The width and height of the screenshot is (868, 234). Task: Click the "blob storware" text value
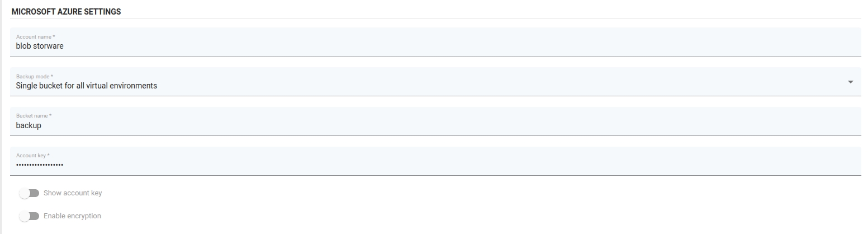click(x=40, y=46)
